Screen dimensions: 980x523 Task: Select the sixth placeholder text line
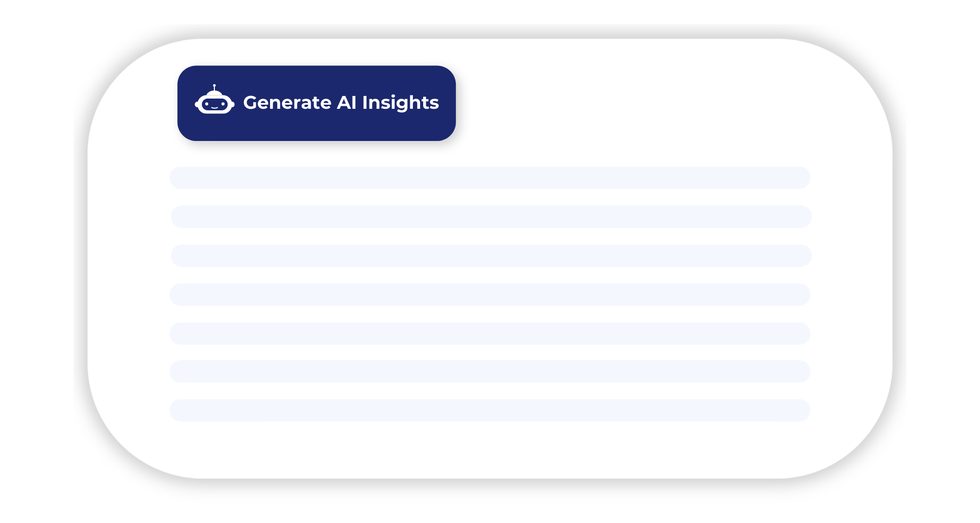point(490,371)
